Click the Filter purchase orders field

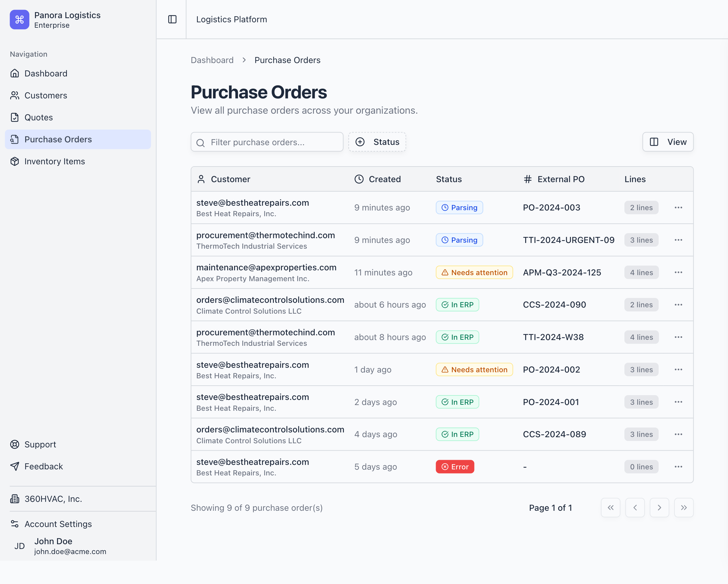pyautogui.click(x=267, y=142)
